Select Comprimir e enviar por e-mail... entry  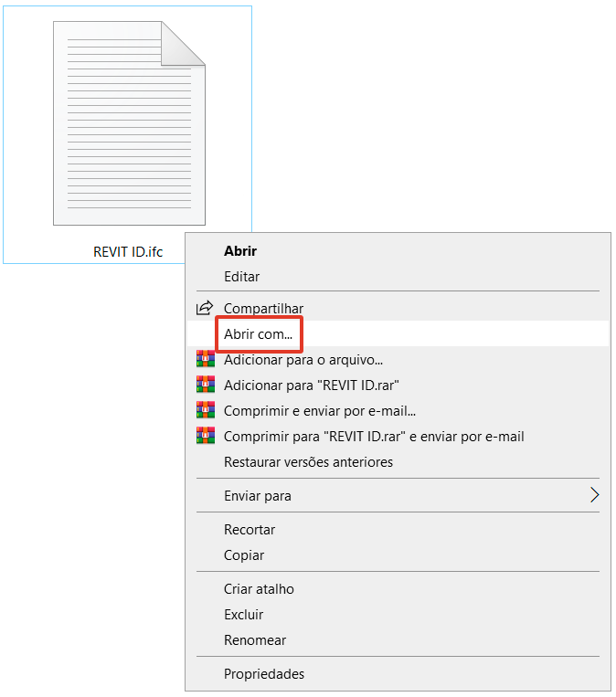(x=320, y=411)
